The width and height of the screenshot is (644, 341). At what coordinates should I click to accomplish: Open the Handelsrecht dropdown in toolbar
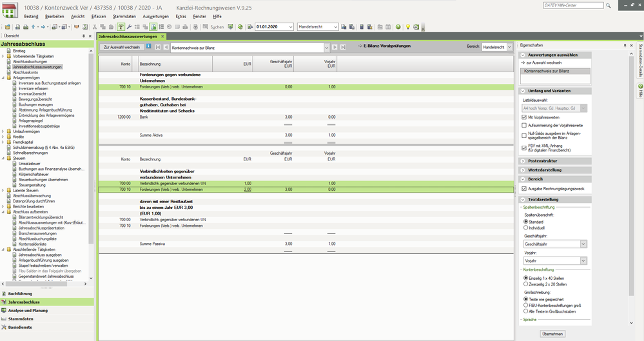pyautogui.click(x=335, y=26)
